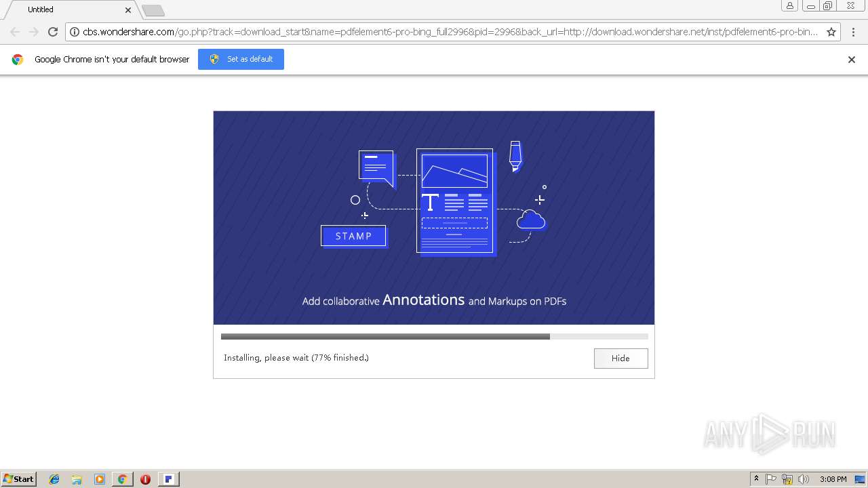The image size is (868, 488).
Task: Click the address bar URL field
Action: [450, 32]
